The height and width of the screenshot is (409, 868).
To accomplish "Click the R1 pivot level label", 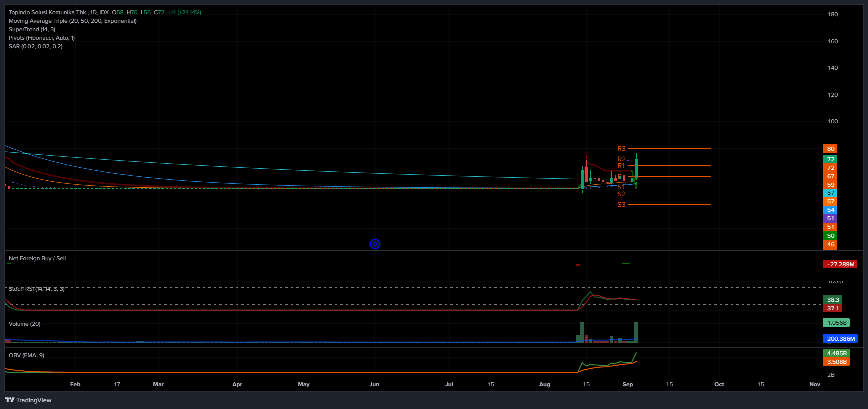I will [x=621, y=166].
